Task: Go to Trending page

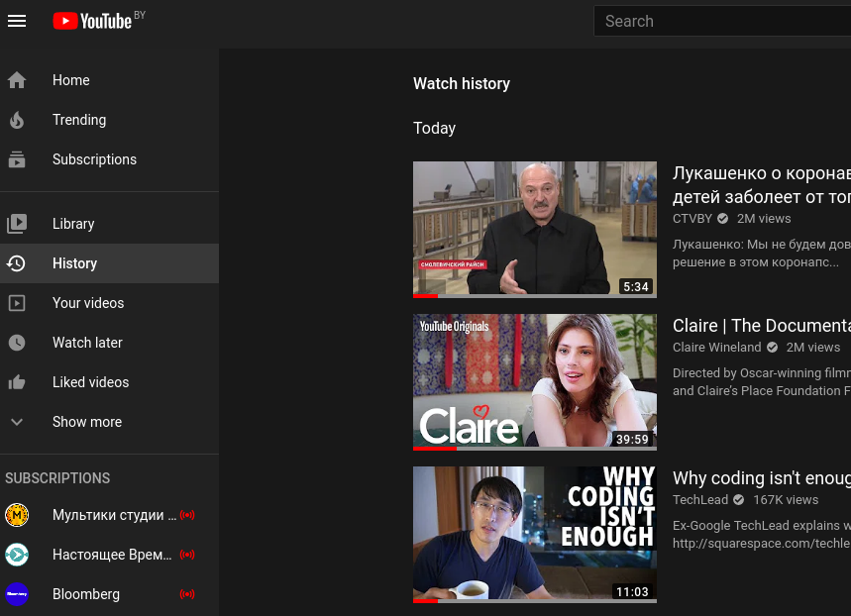Action: [x=109, y=120]
